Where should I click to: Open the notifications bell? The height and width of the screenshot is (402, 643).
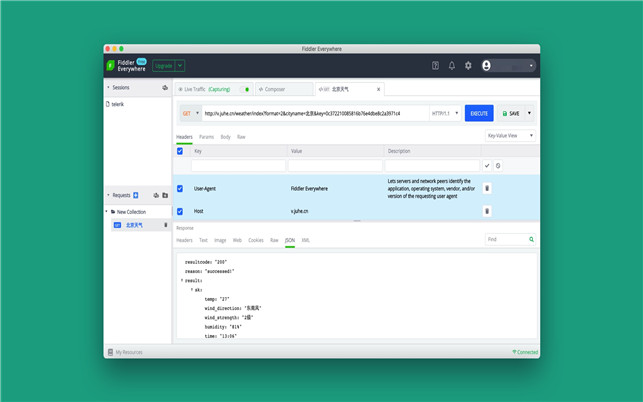(x=451, y=66)
